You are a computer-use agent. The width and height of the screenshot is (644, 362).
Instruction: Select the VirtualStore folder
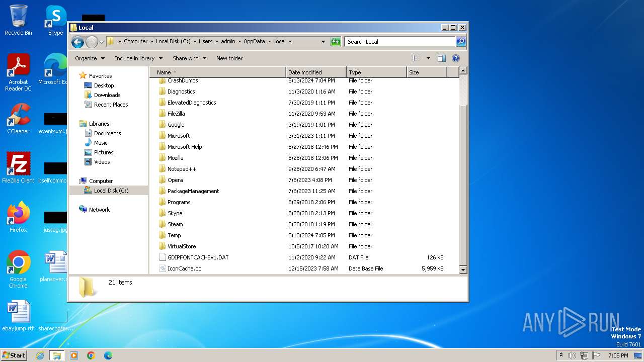pos(182,246)
